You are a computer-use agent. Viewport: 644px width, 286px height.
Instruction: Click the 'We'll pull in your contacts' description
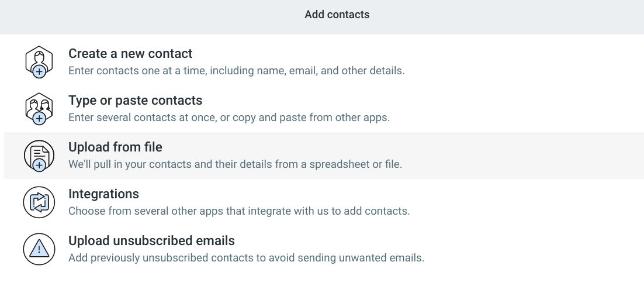pos(235,164)
